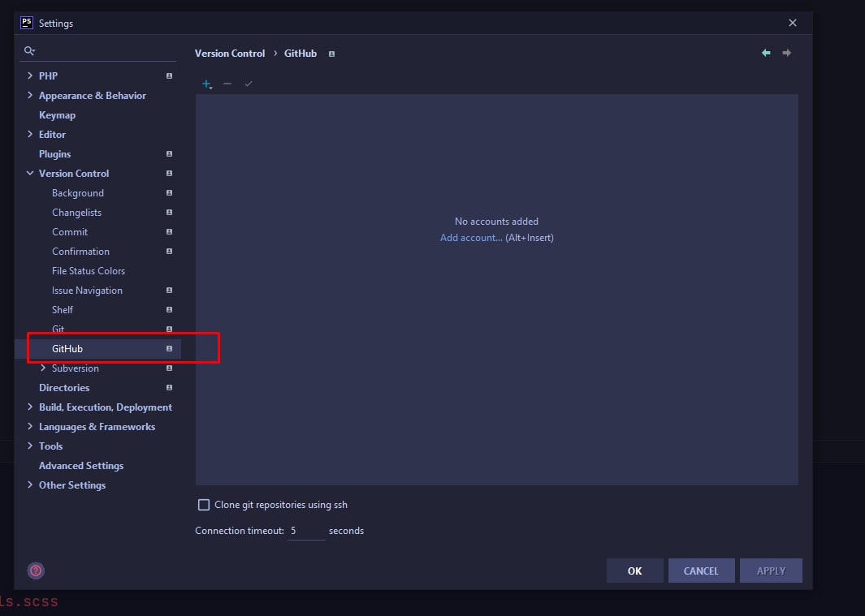Image resolution: width=865 pixels, height=616 pixels.
Task: Select the Confirmation settings item
Action: 80,252
